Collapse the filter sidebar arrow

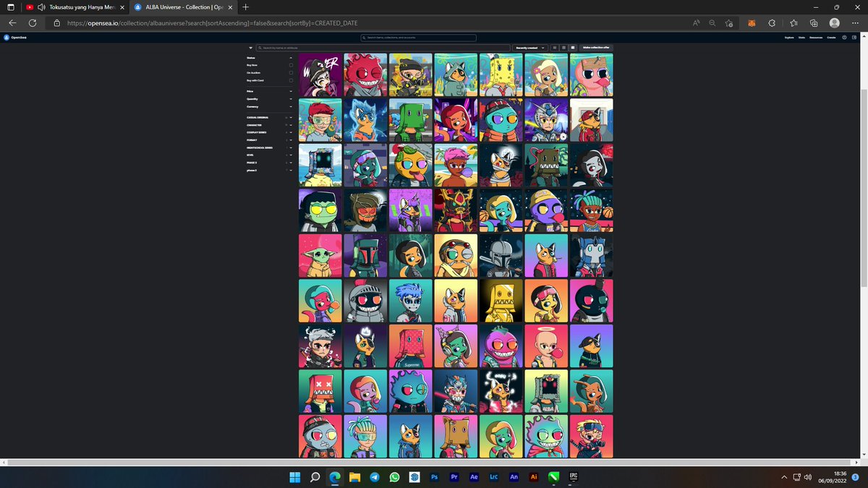click(251, 48)
